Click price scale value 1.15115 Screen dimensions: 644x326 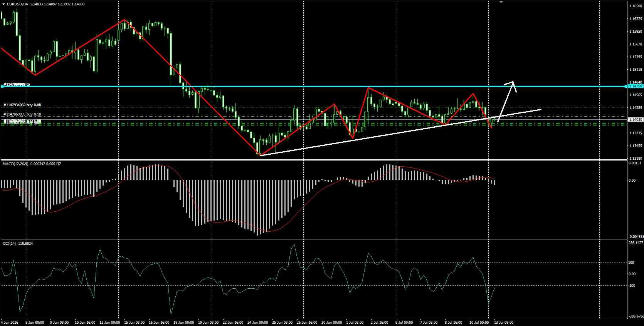point(636,70)
